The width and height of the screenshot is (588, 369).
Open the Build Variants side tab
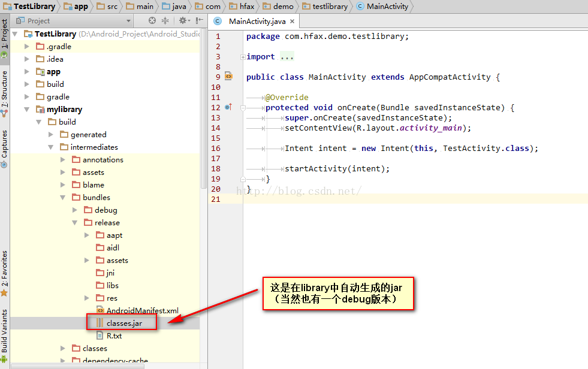tap(4, 331)
